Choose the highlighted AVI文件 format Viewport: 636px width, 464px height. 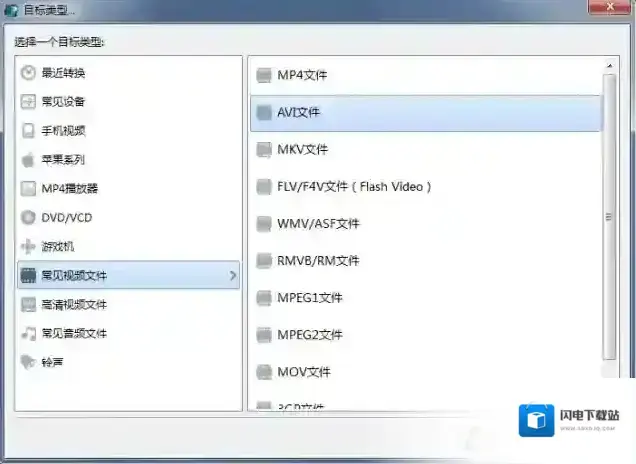point(298,112)
